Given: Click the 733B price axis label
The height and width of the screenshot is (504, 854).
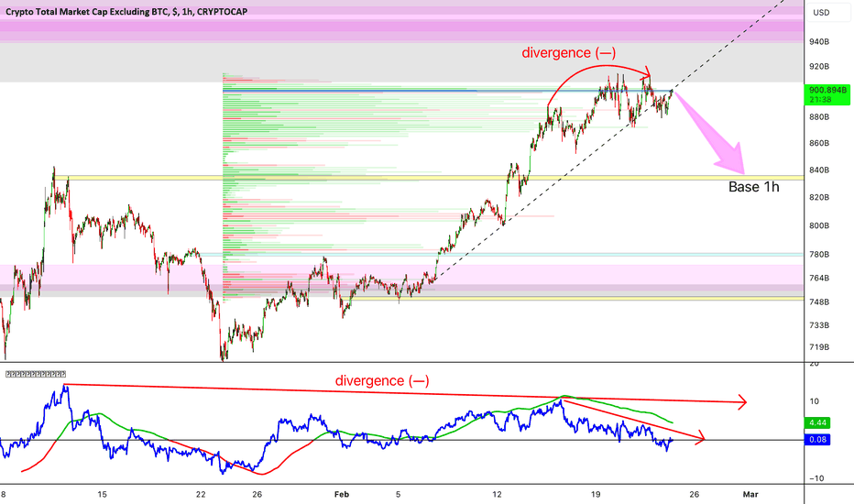Looking at the screenshot, I should [x=819, y=325].
